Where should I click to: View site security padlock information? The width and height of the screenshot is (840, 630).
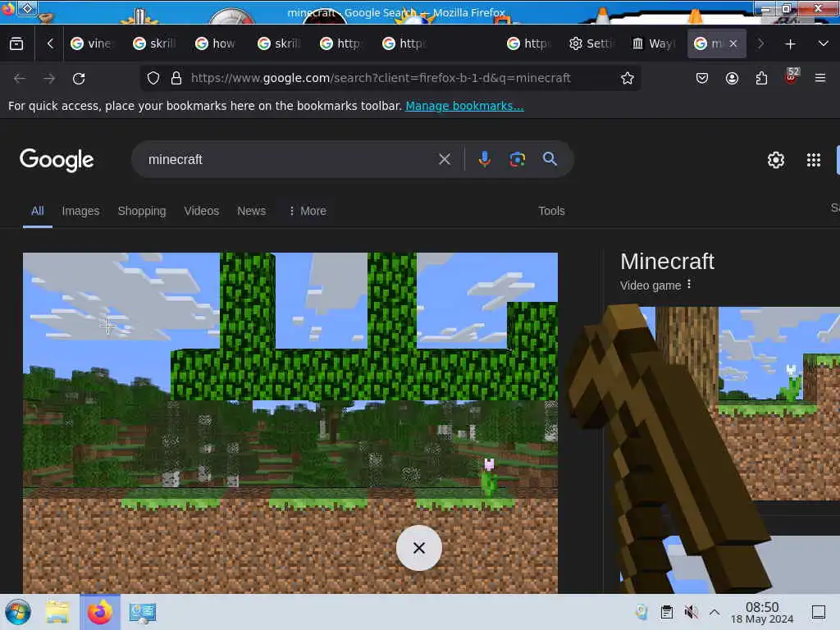176,78
